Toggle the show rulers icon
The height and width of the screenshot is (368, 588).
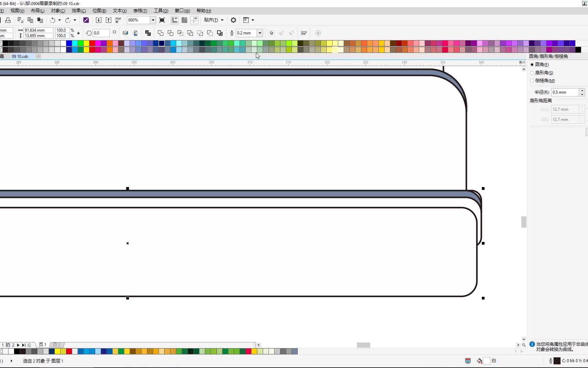(x=175, y=20)
